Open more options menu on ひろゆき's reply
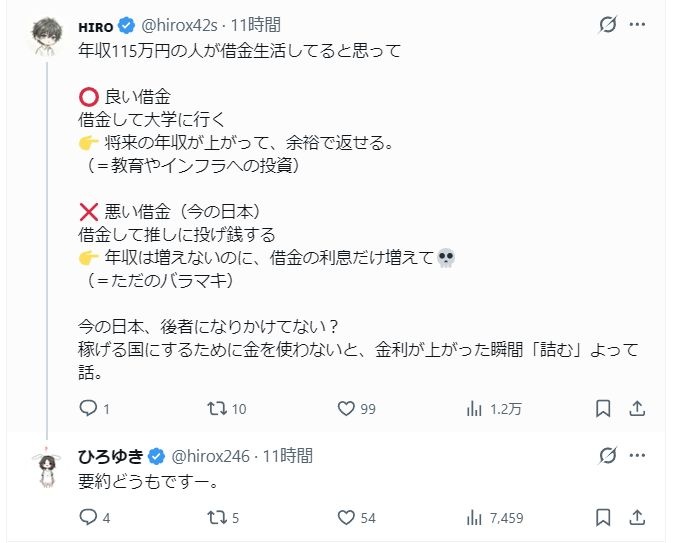The height and width of the screenshot is (543, 687). (638, 456)
